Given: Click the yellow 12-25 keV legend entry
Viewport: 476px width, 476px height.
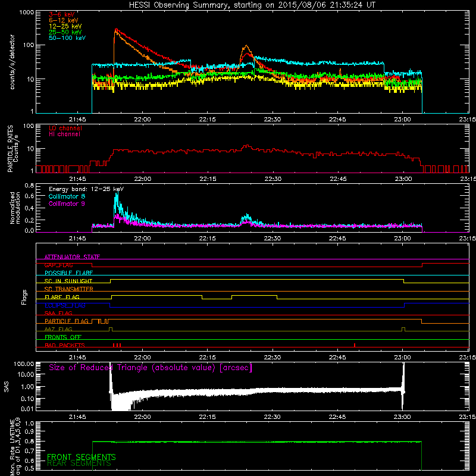Looking at the screenshot, I should 65,26.
